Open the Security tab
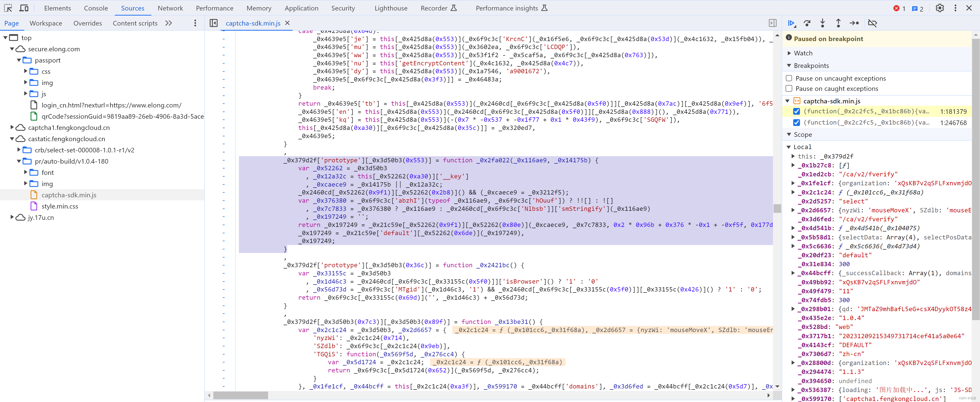 pos(343,8)
